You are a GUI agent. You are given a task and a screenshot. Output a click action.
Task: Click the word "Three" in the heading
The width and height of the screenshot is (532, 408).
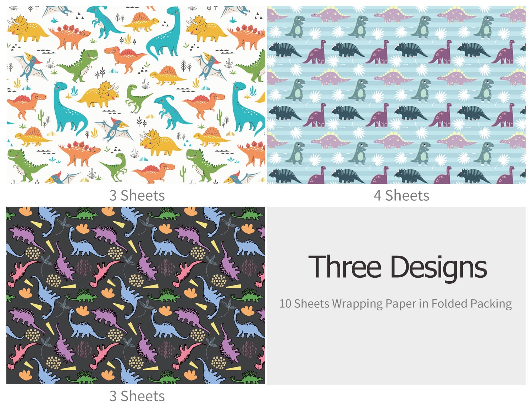(345, 267)
